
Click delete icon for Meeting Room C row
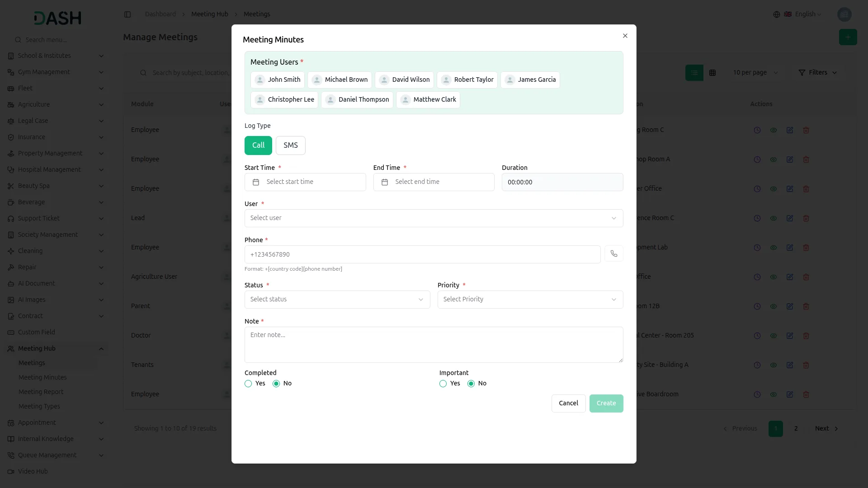pyautogui.click(x=806, y=130)
